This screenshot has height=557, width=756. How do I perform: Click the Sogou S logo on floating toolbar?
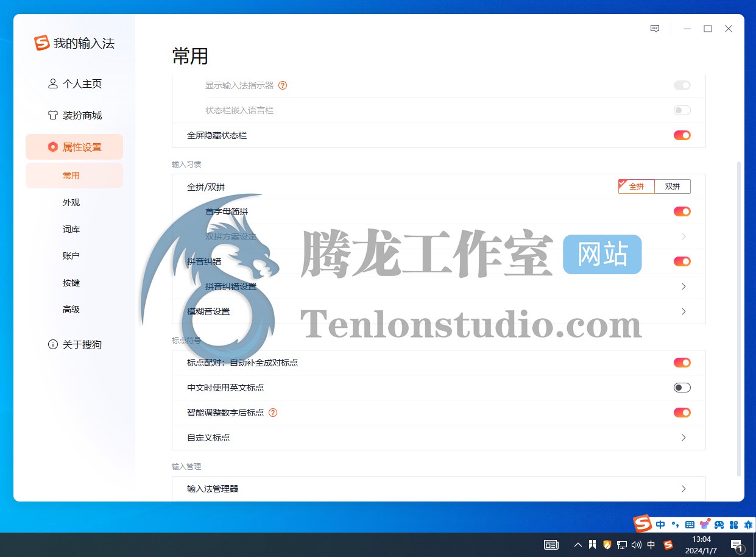coord(643,523)
